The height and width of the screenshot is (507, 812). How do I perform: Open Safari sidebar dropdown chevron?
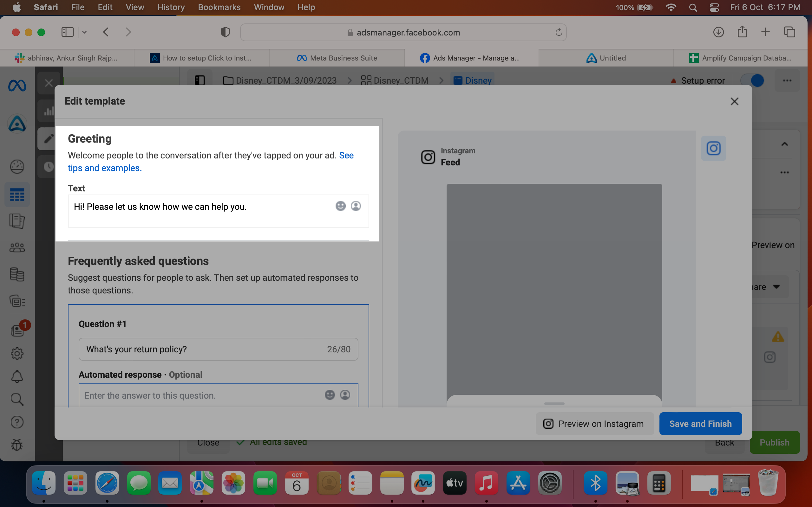(84, 32)
